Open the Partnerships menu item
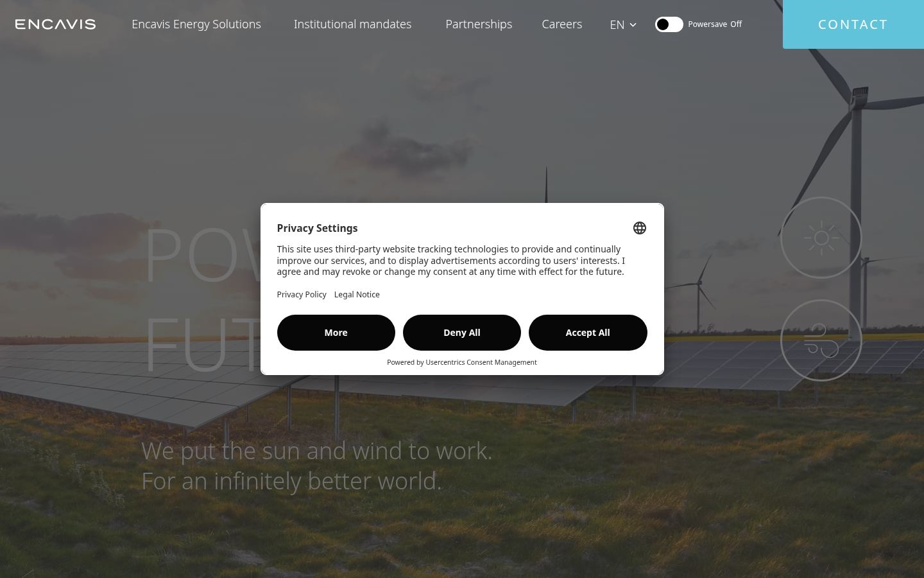This screenshot has width=924, height=578. (479, 24)
